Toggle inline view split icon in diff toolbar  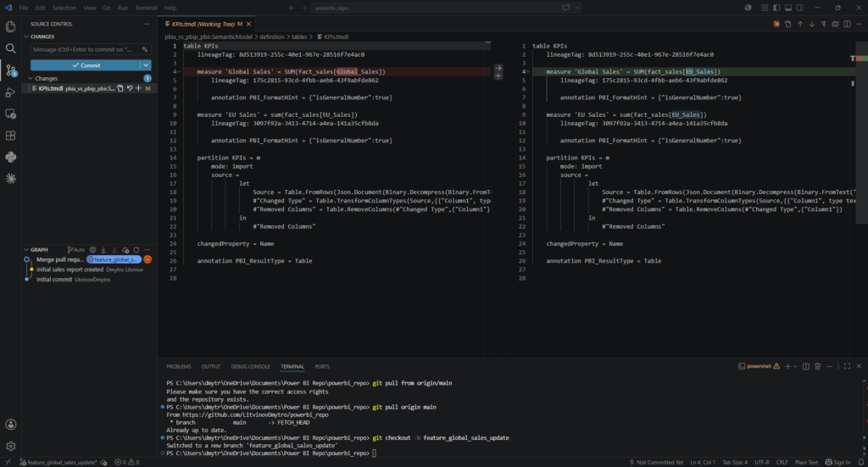point(847,24)
